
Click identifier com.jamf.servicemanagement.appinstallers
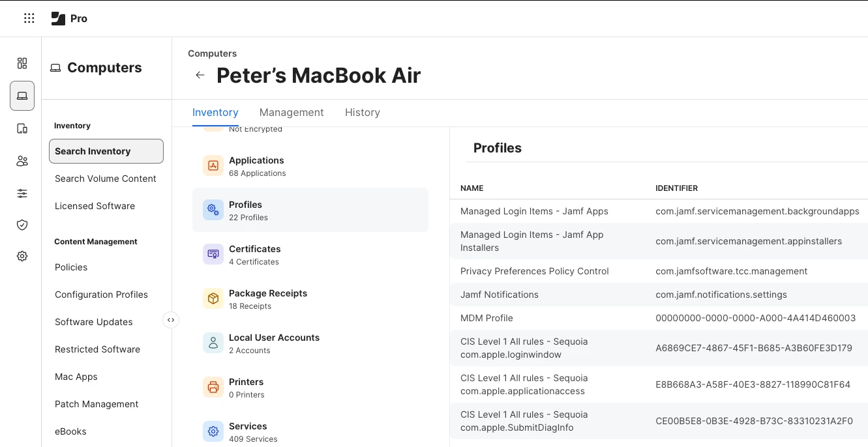pos(749,241)
